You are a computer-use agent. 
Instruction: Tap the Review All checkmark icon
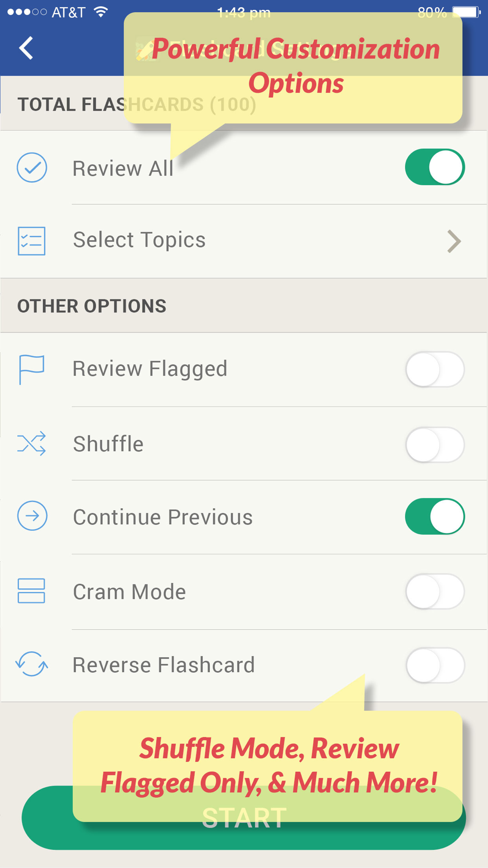point(32,167)
